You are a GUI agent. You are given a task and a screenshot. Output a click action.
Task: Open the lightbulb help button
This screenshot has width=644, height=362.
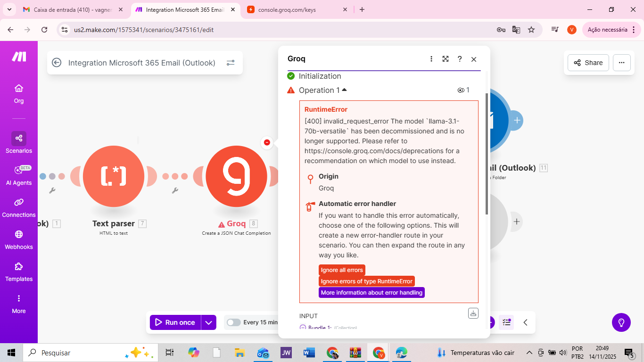click(x=621, y=322)
